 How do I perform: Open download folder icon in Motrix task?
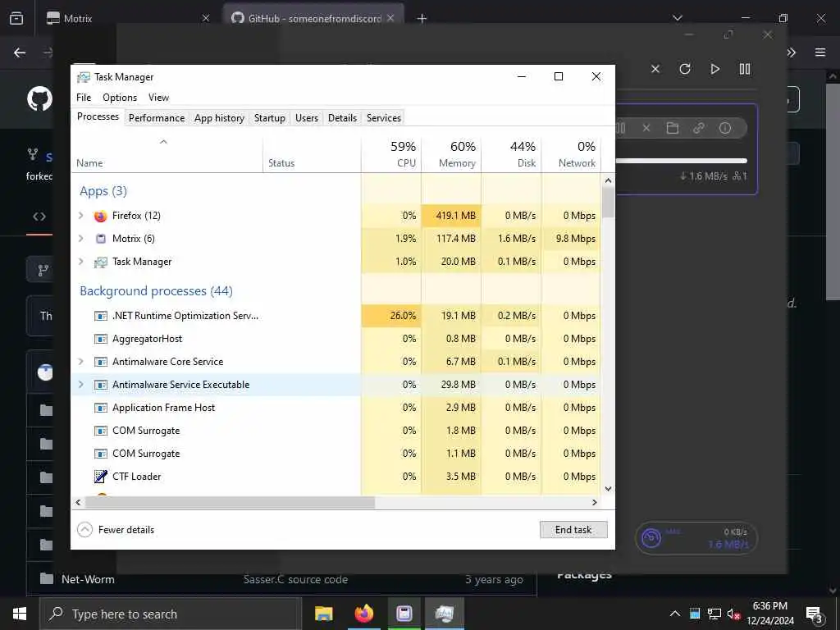(673, 128)
